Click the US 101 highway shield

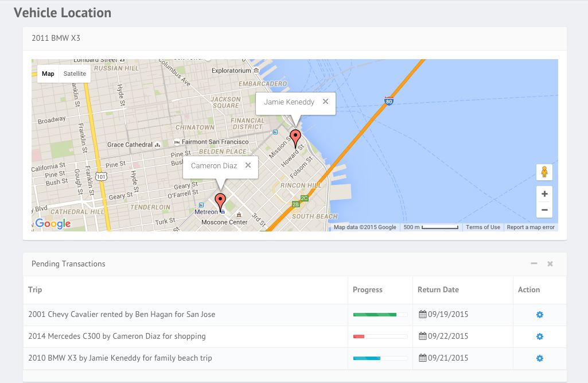[x=101, y=176]
